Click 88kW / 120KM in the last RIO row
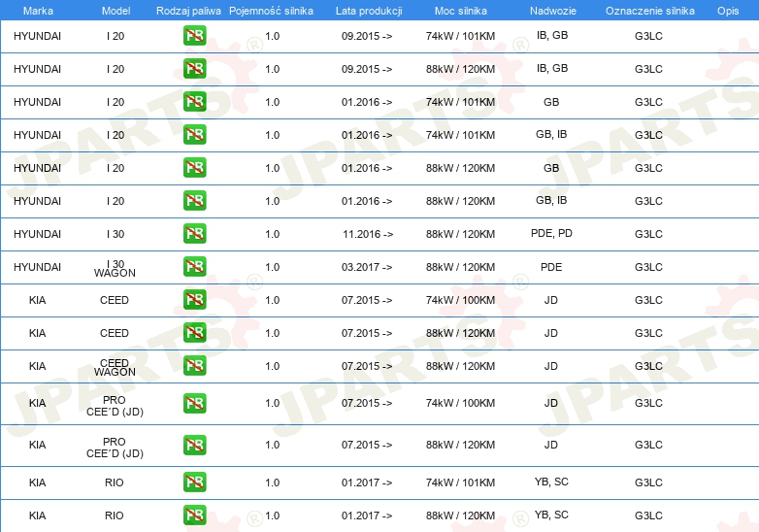Viewport: 759px width, 532px height. tap(460, 515)
